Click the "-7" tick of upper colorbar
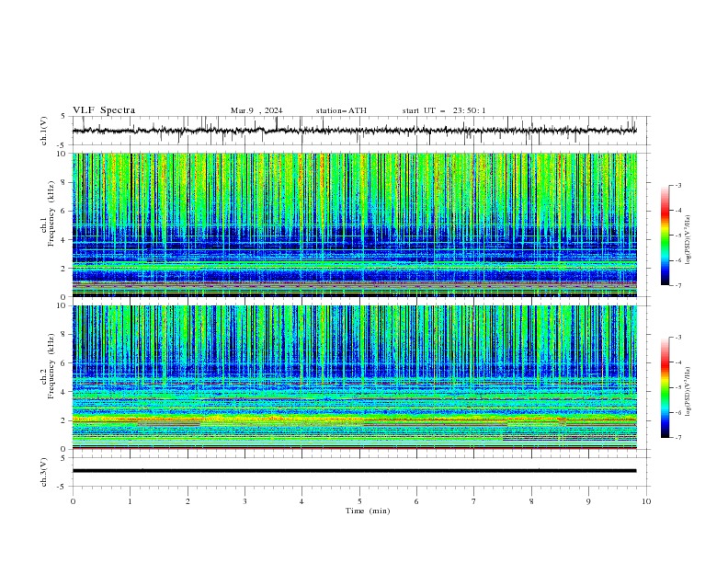Viewport: 728px width, 563px height. tap(678, 285)
